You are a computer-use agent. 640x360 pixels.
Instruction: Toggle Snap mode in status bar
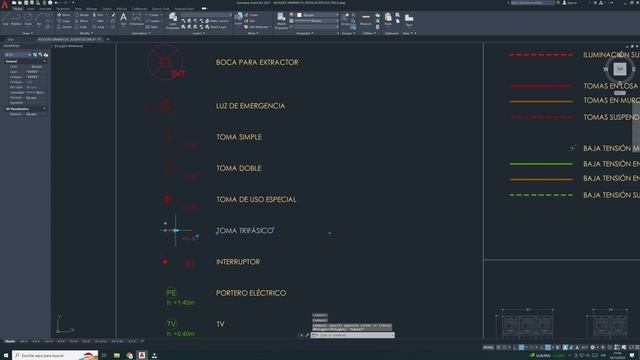(504, 347)
